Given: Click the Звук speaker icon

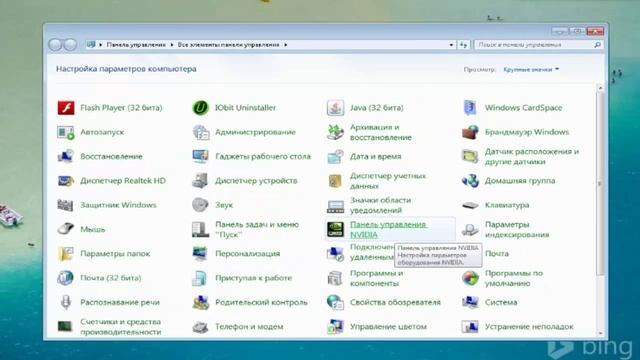Looking at the screenshot, I should click(200, 205).
